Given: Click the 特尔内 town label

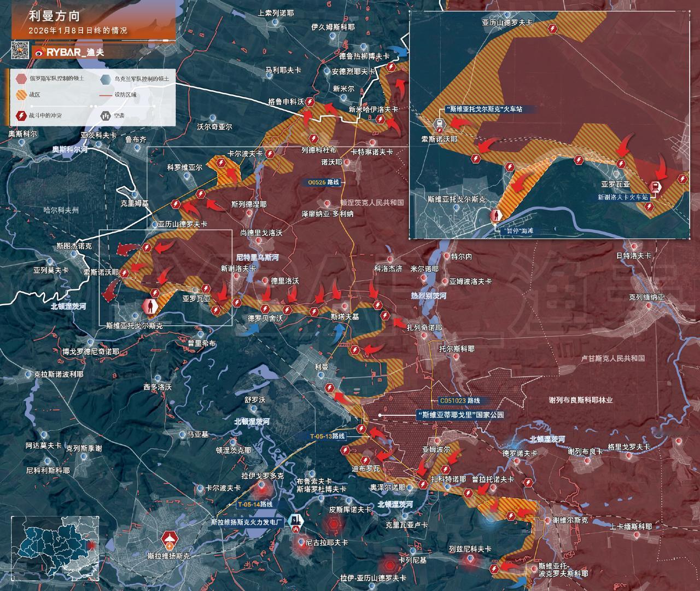Looking at the screenshot, I should (462, 256).
